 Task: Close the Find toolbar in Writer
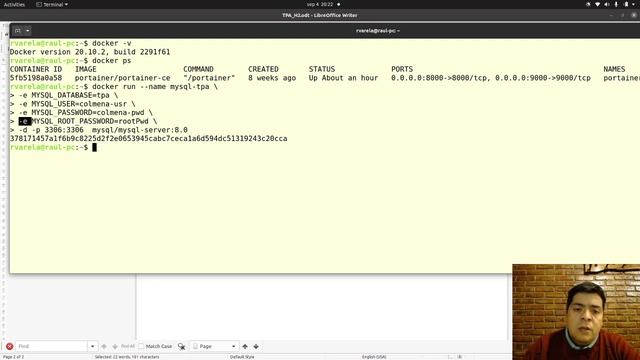click(x=9, y=346)
